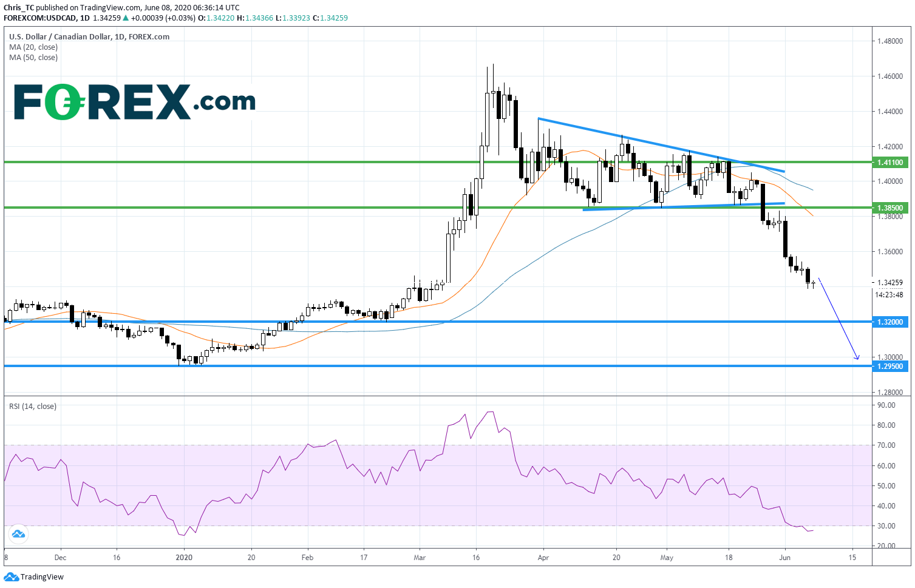
Task: Click the 1.36000 price axis value
Action: 889,252
